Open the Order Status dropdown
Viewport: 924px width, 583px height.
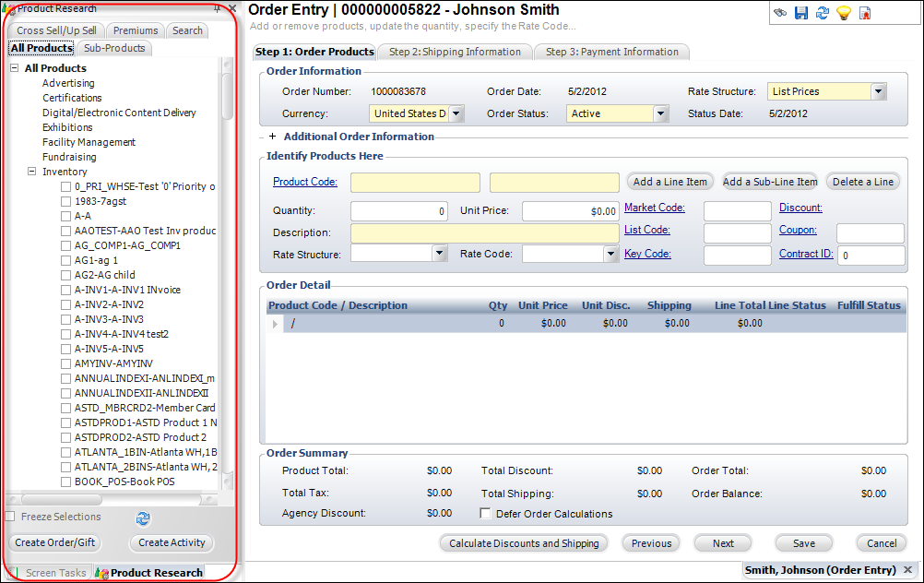click(x=660, y=114)
